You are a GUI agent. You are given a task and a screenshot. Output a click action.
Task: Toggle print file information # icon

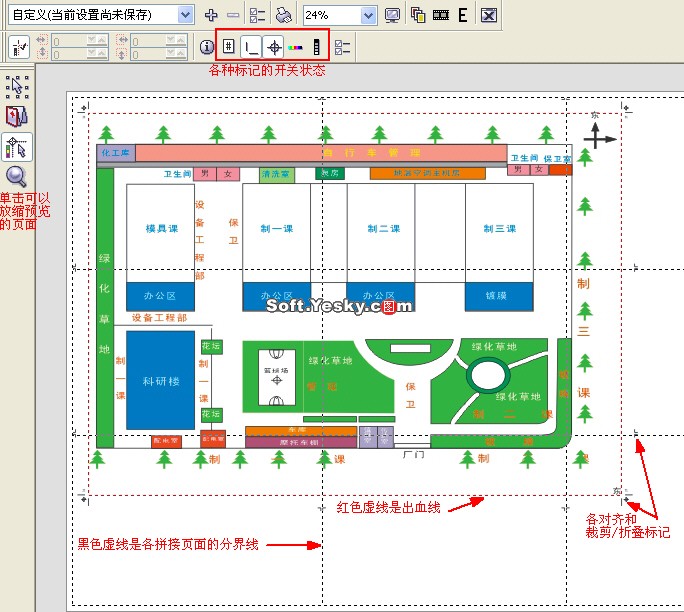click(x=229, y=46)
